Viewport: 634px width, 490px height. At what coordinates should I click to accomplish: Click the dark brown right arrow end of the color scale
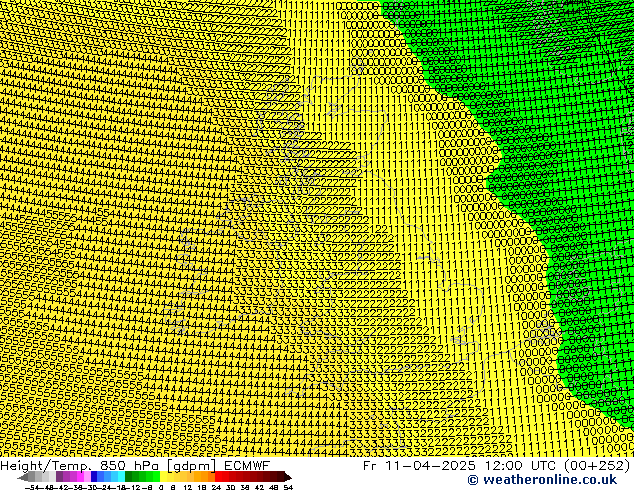click(288, 477)
